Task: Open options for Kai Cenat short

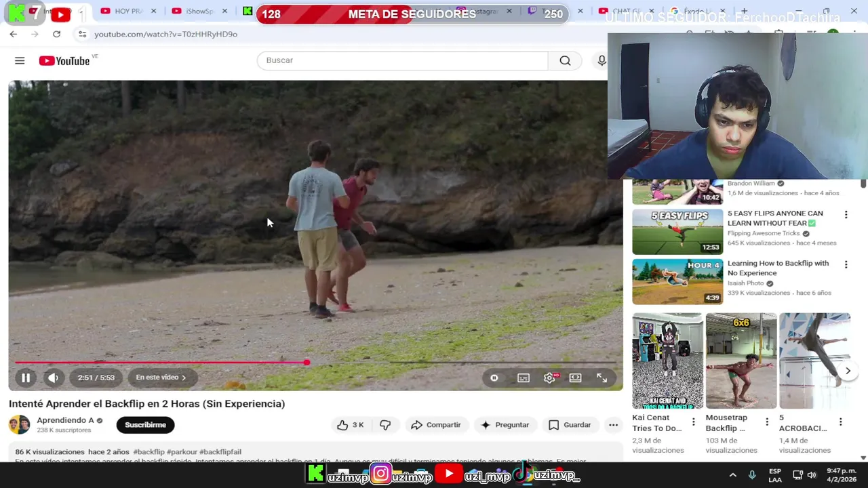Action: tap(693, 422)
